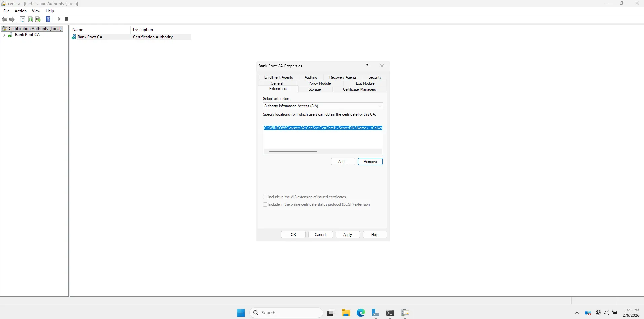Click the blue Help toolbar icon

pos(48,19)
